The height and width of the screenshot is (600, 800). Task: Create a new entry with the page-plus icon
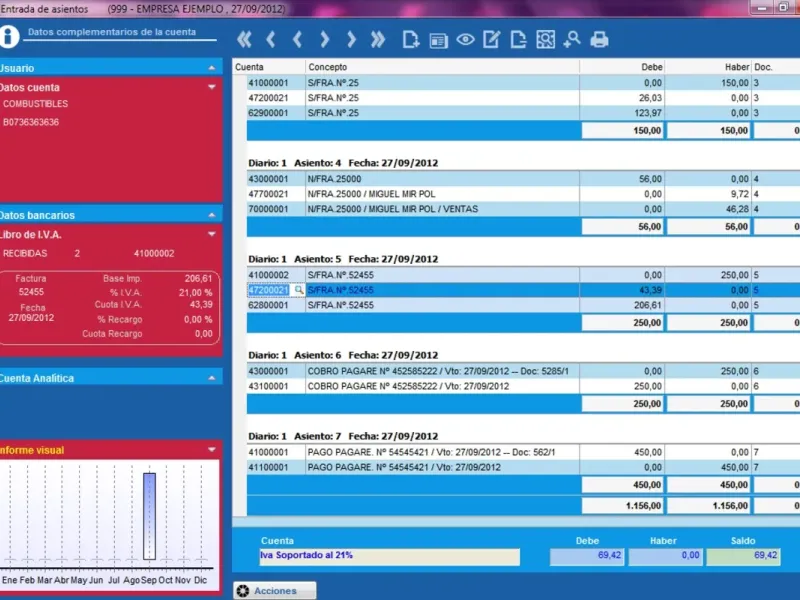click(411, 39)
